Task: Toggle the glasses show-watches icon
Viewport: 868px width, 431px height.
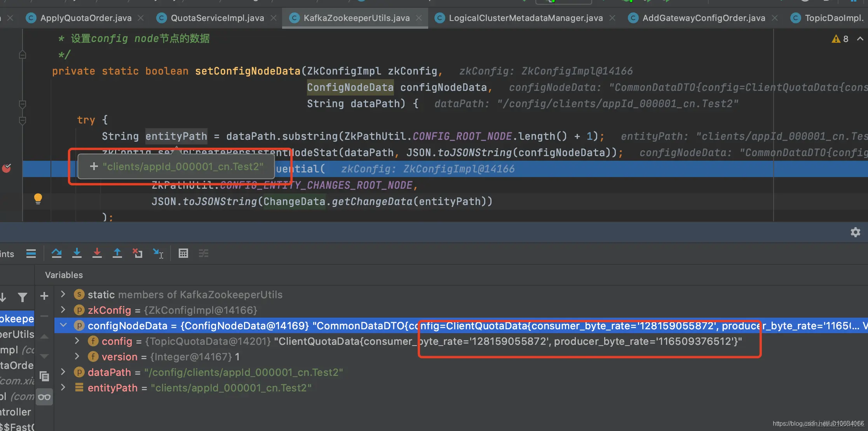Action: click(x=44, y=397)
